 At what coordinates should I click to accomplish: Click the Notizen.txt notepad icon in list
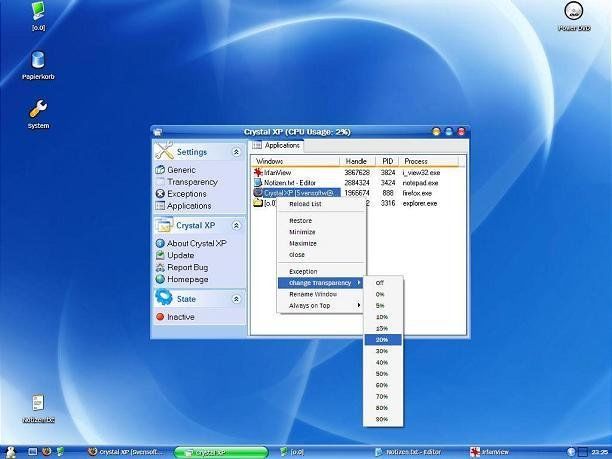coord(258,182)
